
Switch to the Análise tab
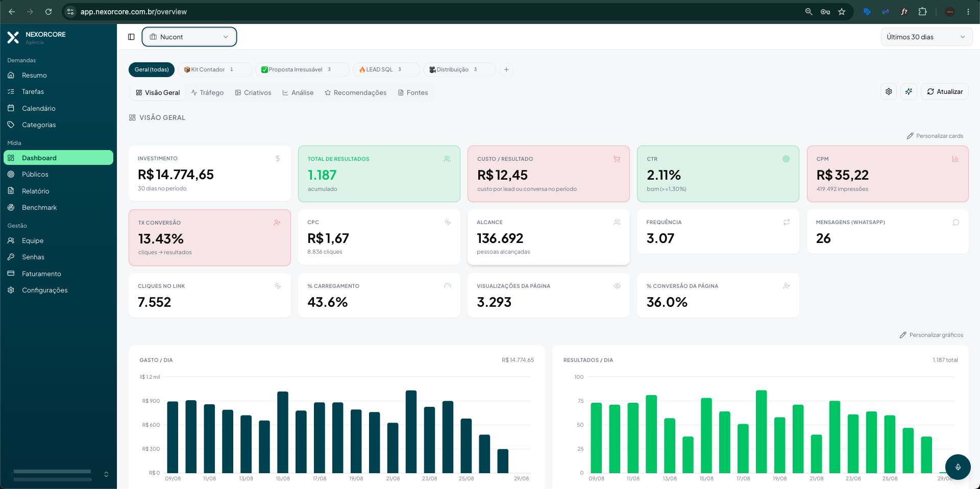point(298,92)
